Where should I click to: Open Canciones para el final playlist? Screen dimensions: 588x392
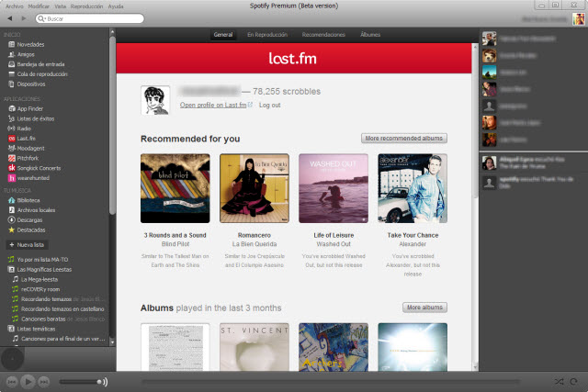(62, 339)
